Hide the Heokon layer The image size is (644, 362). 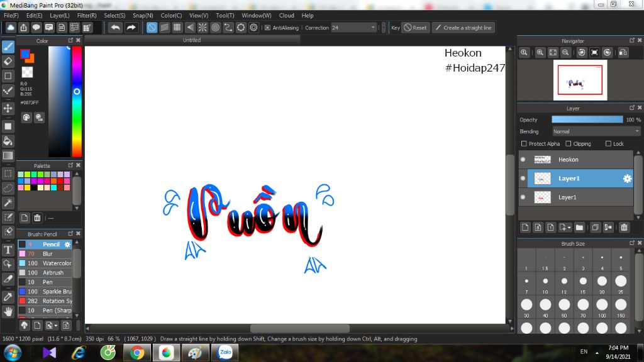523,160
